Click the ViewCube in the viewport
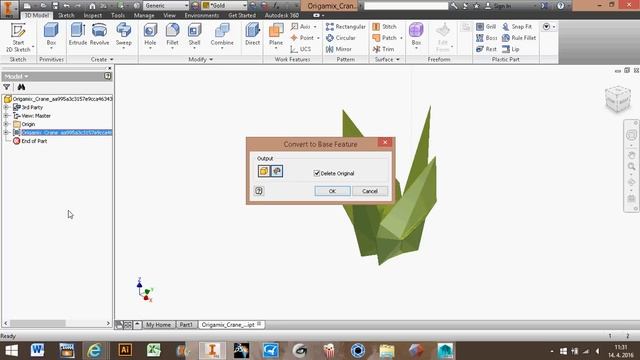 point(618,99)
